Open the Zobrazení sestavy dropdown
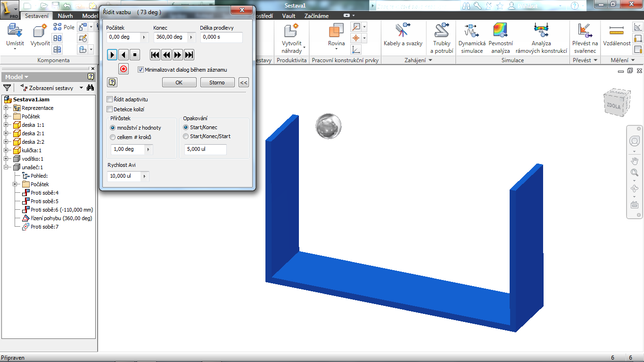This screenshot has width=644, height=362. click(81, 88)
